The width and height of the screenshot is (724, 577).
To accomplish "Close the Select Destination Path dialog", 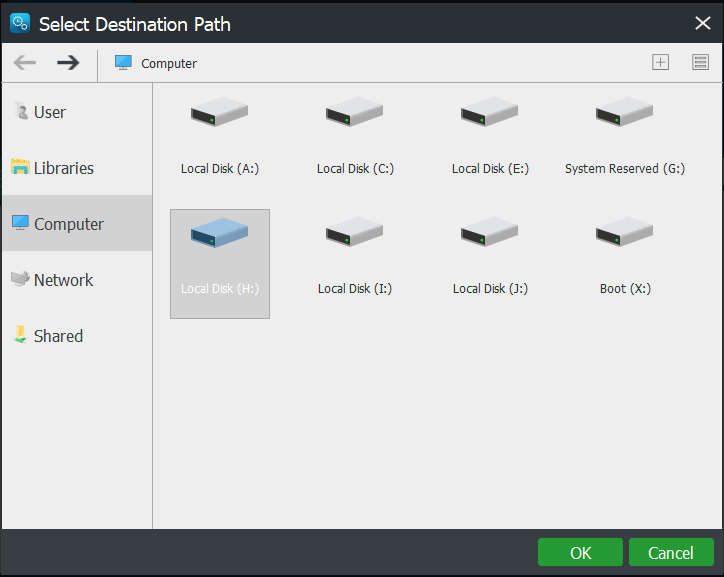I will [702, 23].
